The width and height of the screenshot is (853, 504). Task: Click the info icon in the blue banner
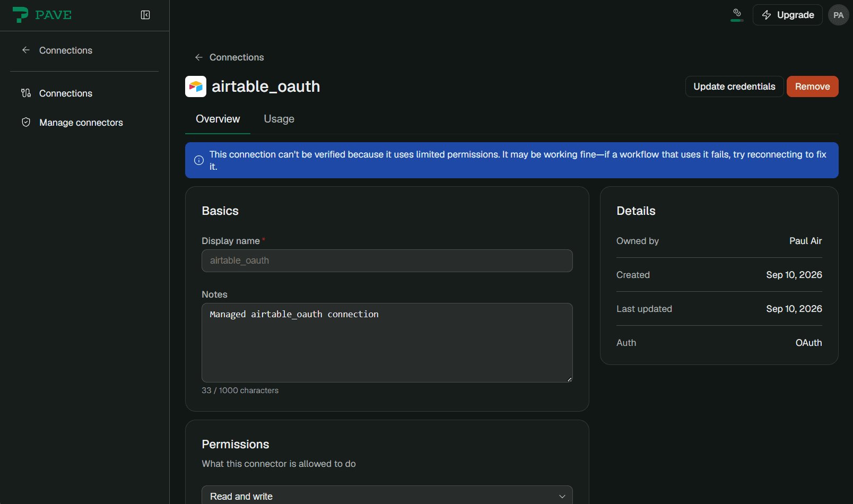(199, 160)
